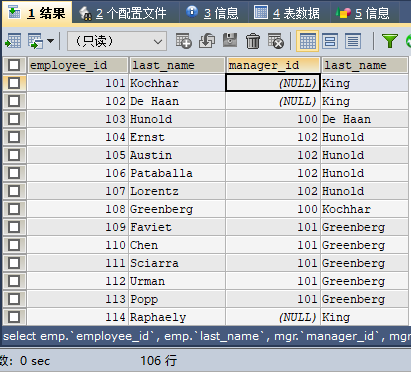Image resolution: width=411 pixels, height=372 pixels.
Task: Select the Sciarra last_name cell
Action: pos(177,263)
